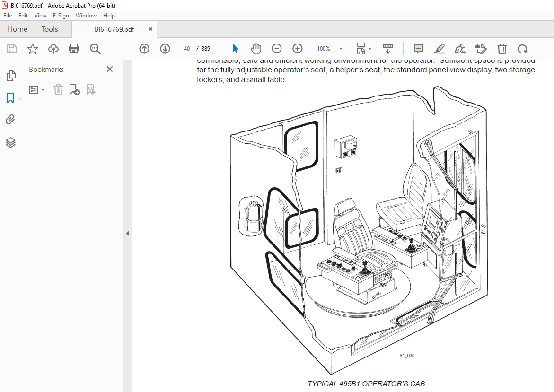Close the Bookmarks pane
Image resolution: width=554 pixels, height=392 pixels.
tap(110, 69)
